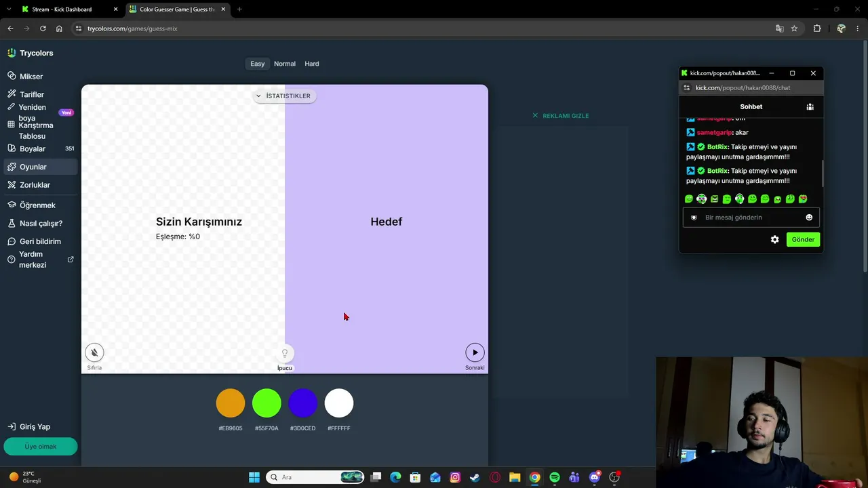Open Instagram from the taskbar
The width and height of the screenshot is (868, 488).
[x=455, y=477]
